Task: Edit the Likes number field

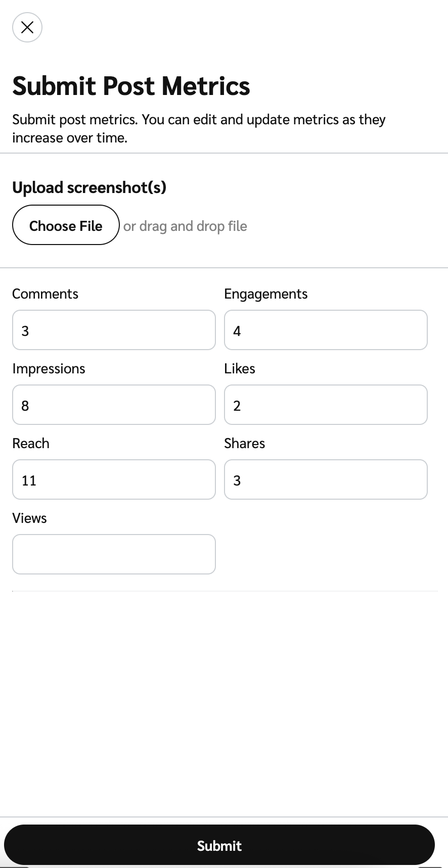Action: [326, 405]
